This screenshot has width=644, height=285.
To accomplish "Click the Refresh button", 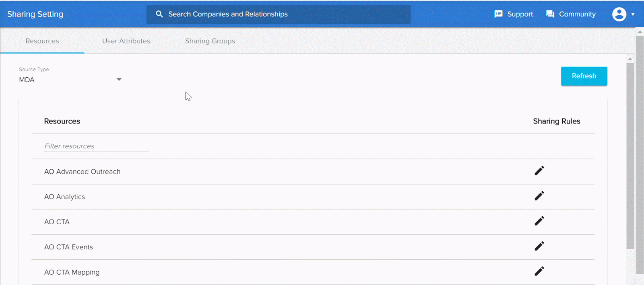I will (x=584, y=76).
